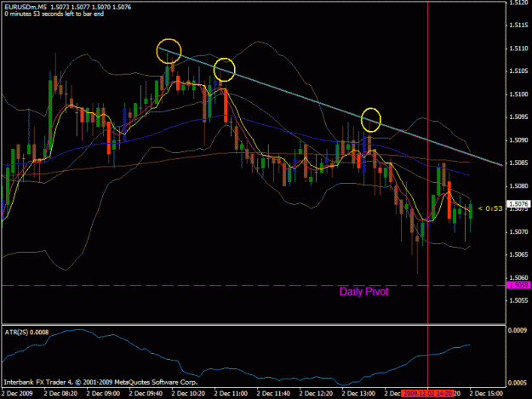Image resolution: width=532 pixels, height=399 pixels.
Task: Click the 1.5055 price scale label
Action: pos(518,300)
